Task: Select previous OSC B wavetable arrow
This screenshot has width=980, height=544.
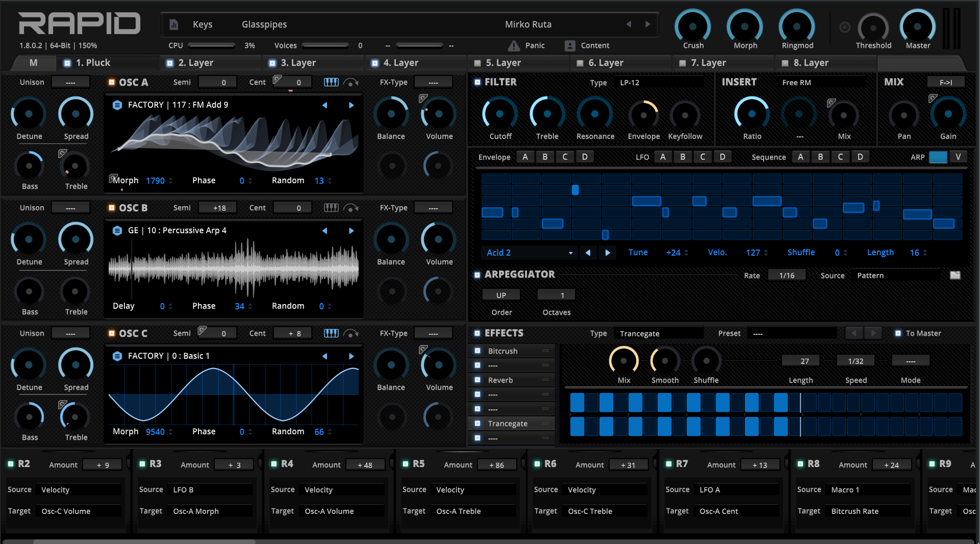Action: click(324, 231)
